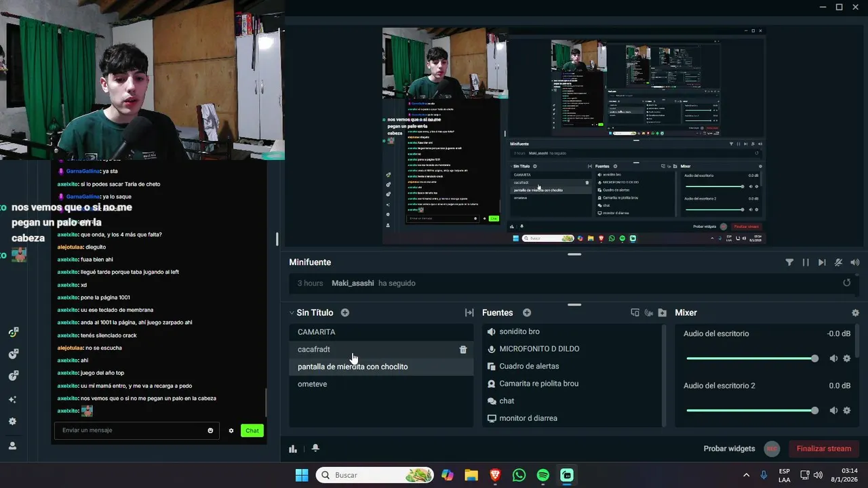868x488 pixels.
Task: Click the Windows taskbar Buscar search box
Action: (376, 475)
